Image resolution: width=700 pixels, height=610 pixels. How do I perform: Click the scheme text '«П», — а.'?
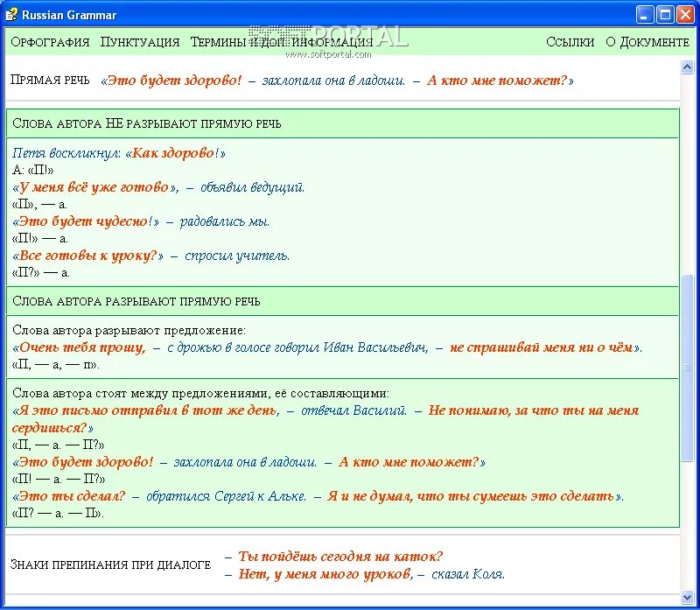pyautogui.click(x=39, y=205)
